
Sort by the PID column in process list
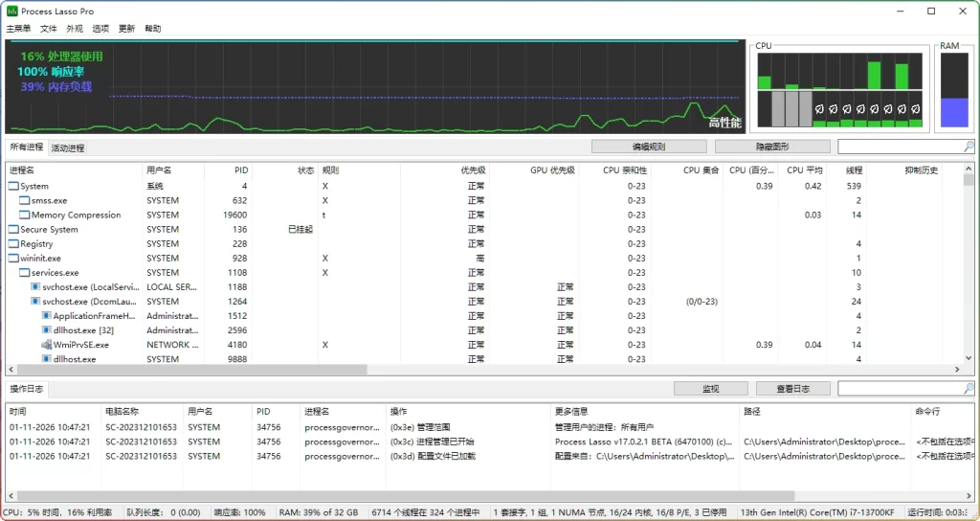pyautogui.click(x=228, y=170)
